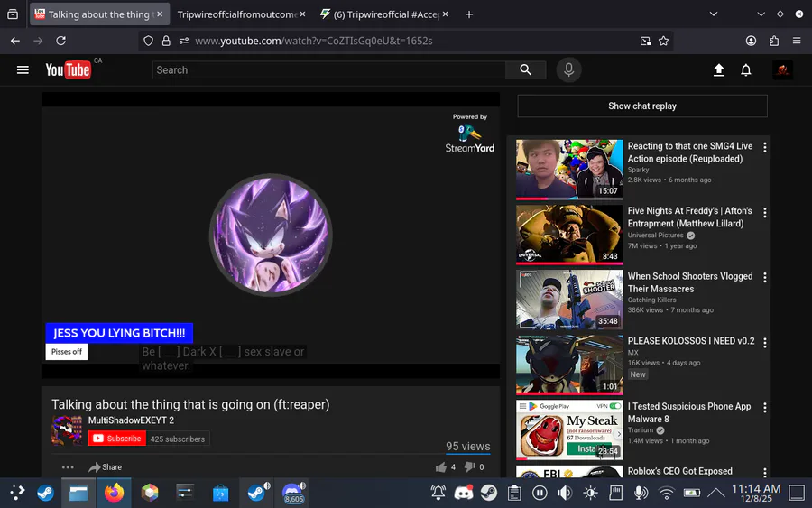Close the (6) Tripwireoffcial tab
Image resolution: width=812 pixels, height=508 pixels.
coord(446,14)
